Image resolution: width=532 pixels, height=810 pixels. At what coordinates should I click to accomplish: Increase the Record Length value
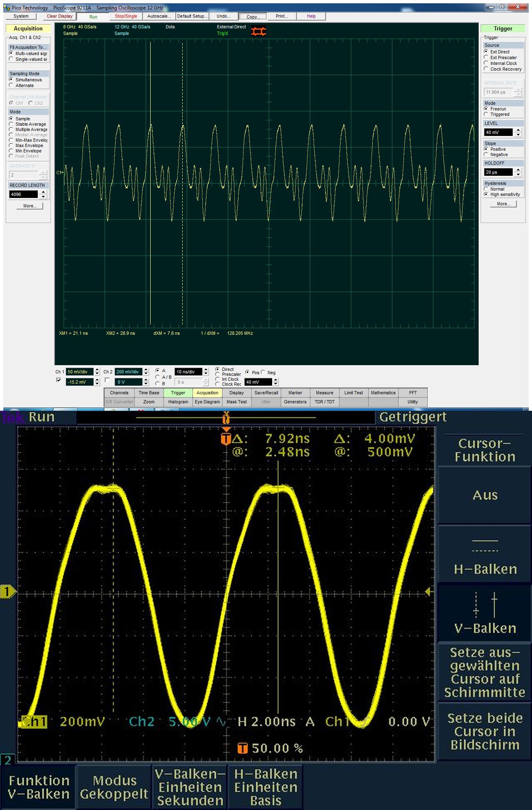click(43, 192)
